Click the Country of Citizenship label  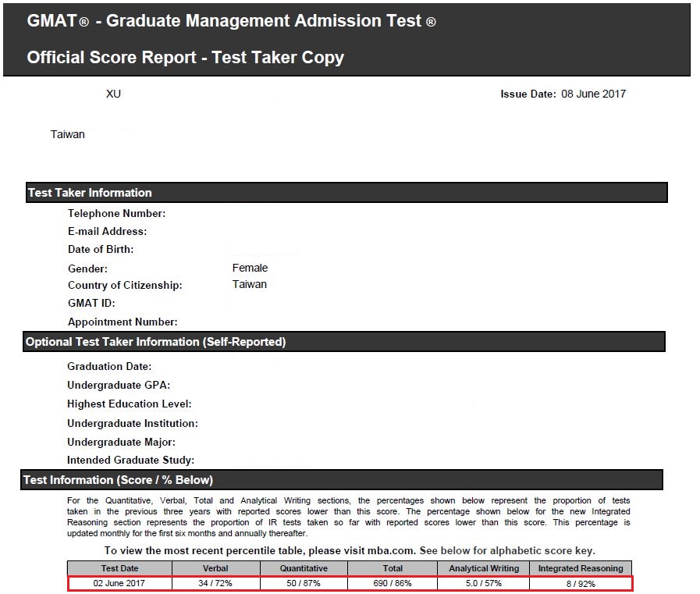(x=125, y=286)
